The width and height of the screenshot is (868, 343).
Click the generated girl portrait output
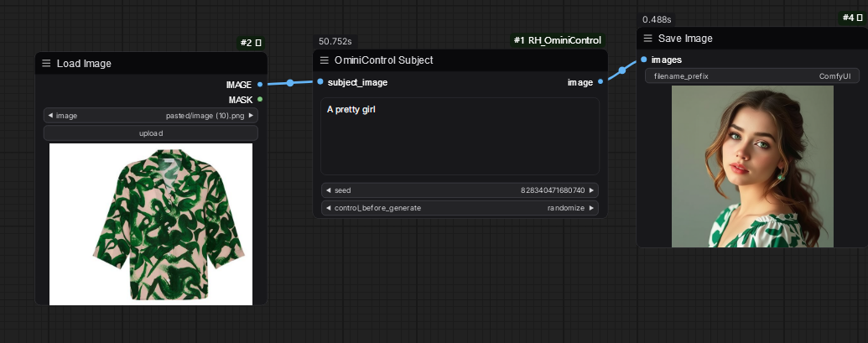[x=752, y=166]
